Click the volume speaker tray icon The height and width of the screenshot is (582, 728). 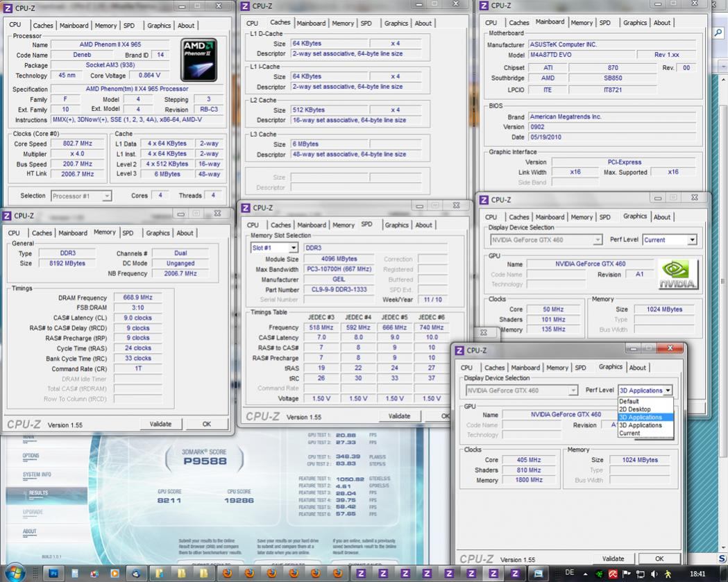point(654,574)
